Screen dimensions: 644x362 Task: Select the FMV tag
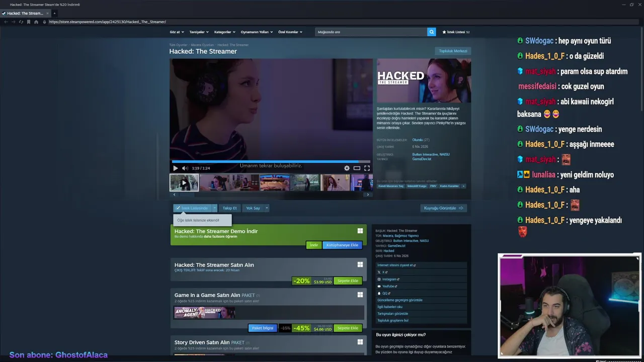(x=433, y=186)
